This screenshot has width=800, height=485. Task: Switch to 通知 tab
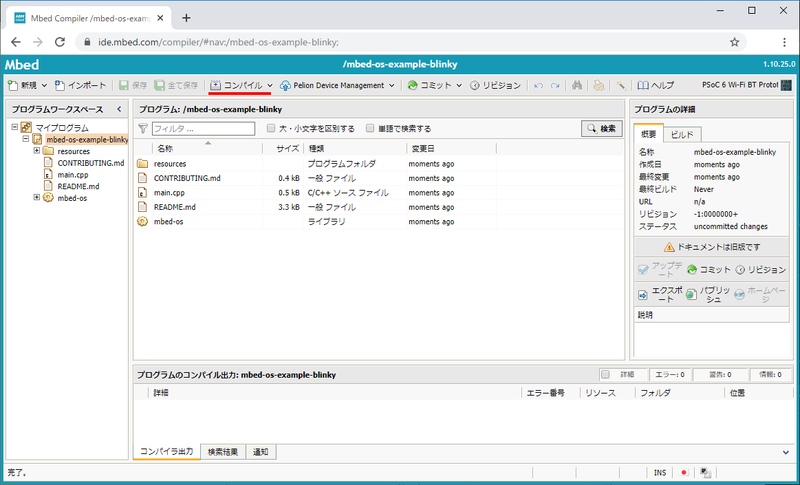click(x=261, y=452)
